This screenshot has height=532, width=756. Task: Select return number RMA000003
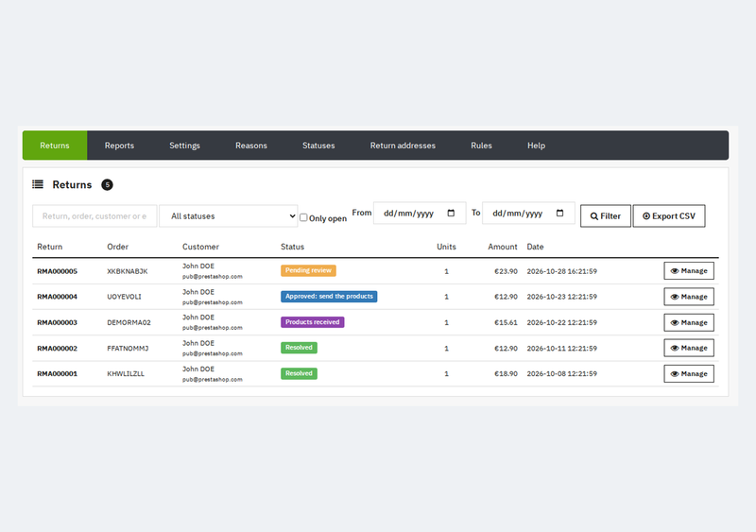tap(57, 322)
